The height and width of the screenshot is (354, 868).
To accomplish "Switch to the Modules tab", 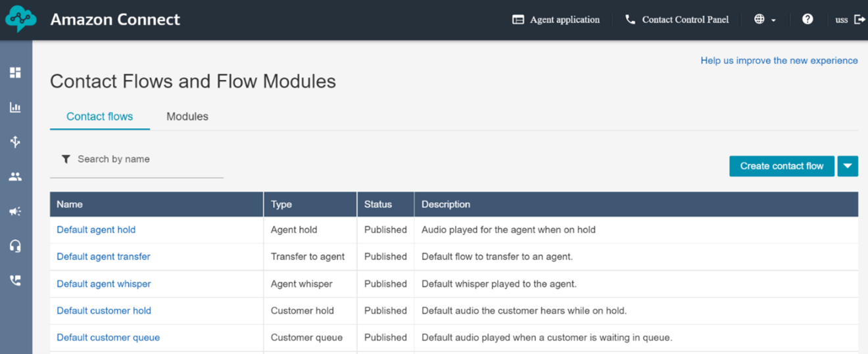I will point(187,116).
